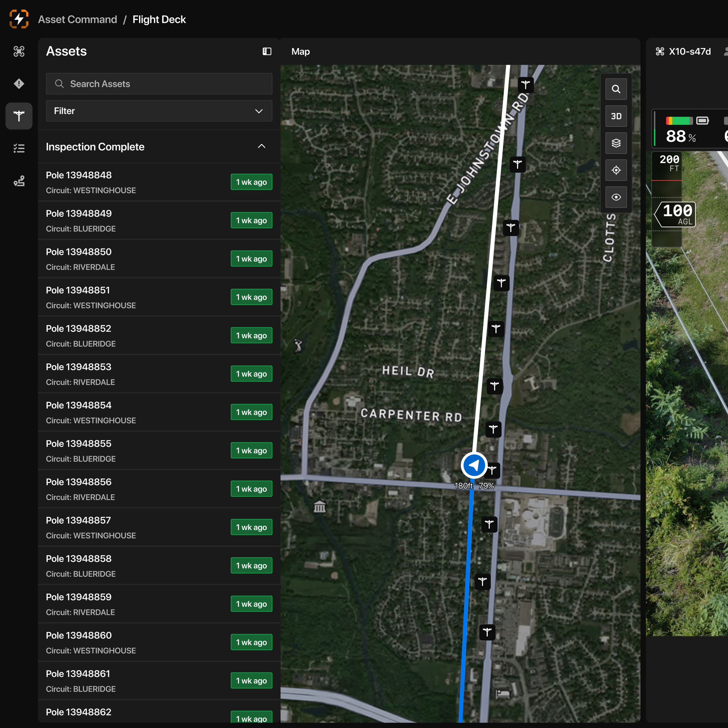This screenshot has height=728, width=728.
Task: Go to Asset Command breadcrumb
Action: [x=78, y=19]
